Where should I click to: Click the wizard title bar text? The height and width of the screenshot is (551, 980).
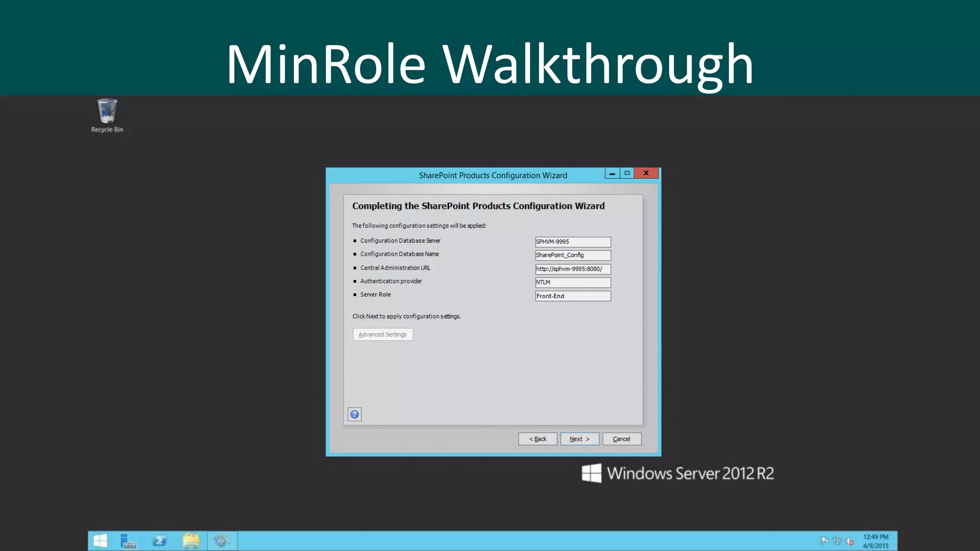(493, 176)
